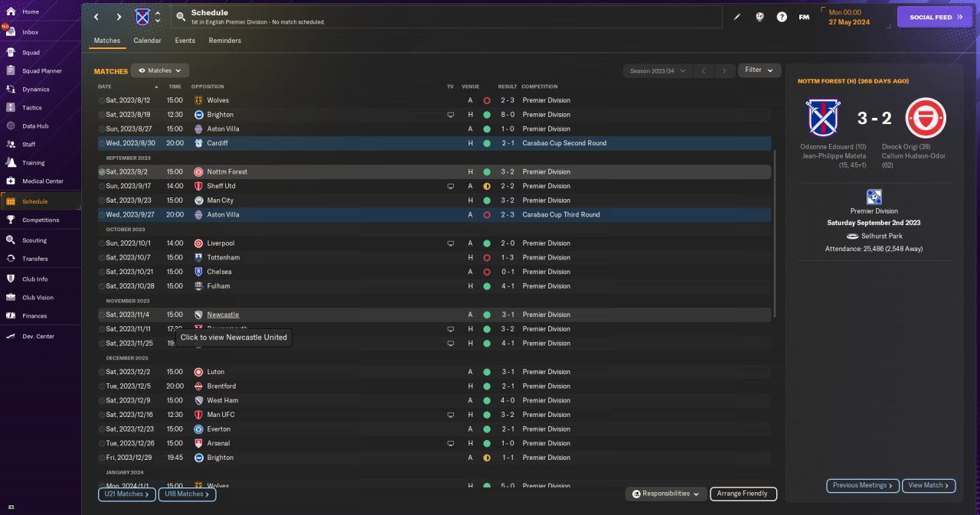Viewport: 980px width, 515px height.
Task: Toggle the selection circle for Liverpool match row
Action: 102,243
